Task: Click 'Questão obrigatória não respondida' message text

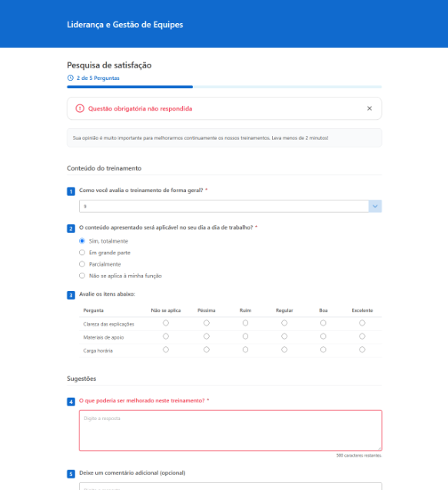Action: pyautogui.click(x=140, y=108)
